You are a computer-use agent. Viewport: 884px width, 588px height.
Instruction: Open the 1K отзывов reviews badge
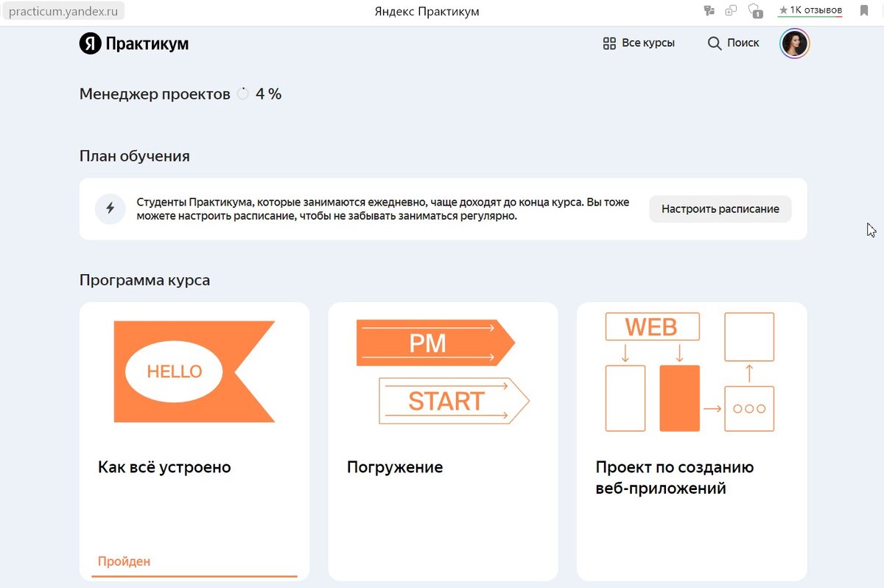(810, 10)
